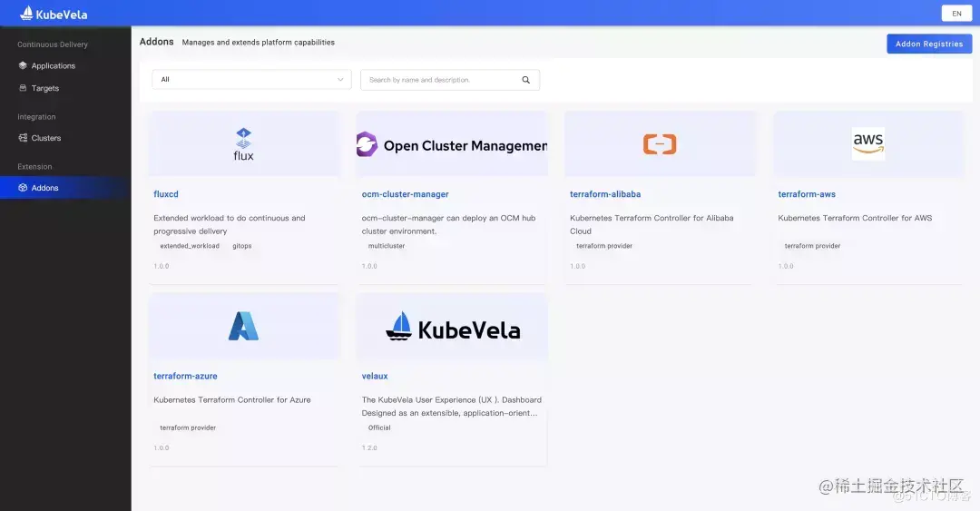Switch language with the EN button
This screenshot has height=511, width=980.
tap(956, 13)
